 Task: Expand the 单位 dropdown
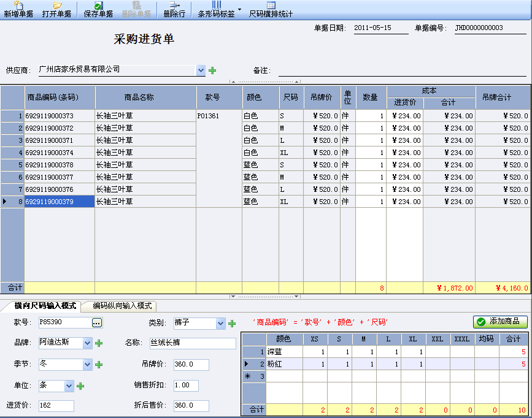(x=69, y=386)
